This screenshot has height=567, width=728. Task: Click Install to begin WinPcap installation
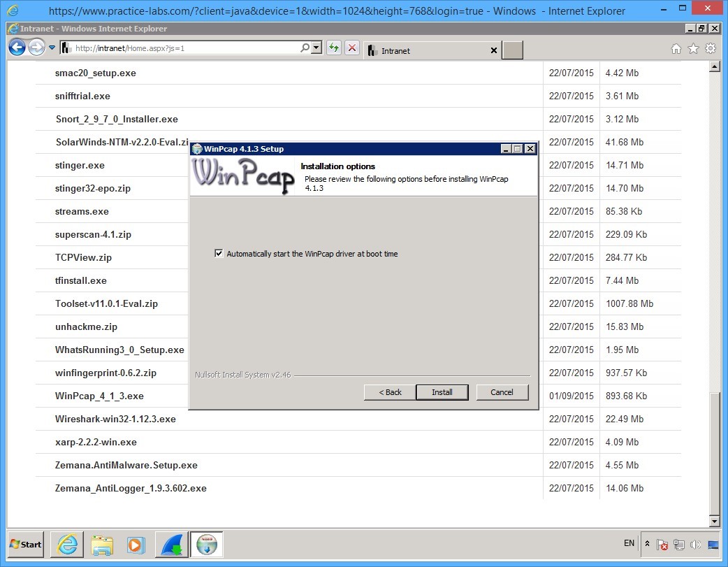tap(442, 392)
